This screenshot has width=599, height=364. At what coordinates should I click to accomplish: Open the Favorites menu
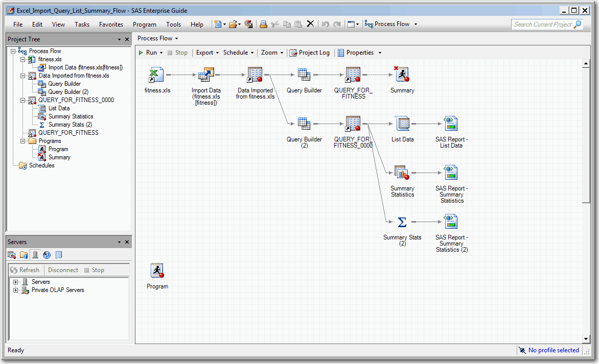click(x=111, y=24)
